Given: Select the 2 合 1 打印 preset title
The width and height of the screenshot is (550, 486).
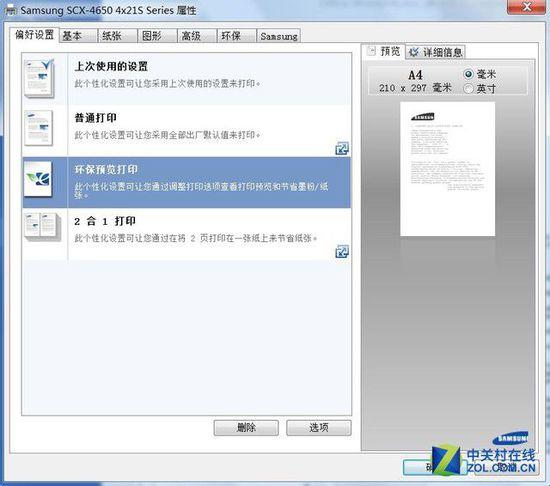Looking at the screenshot, I should click(x=105, y=221).
